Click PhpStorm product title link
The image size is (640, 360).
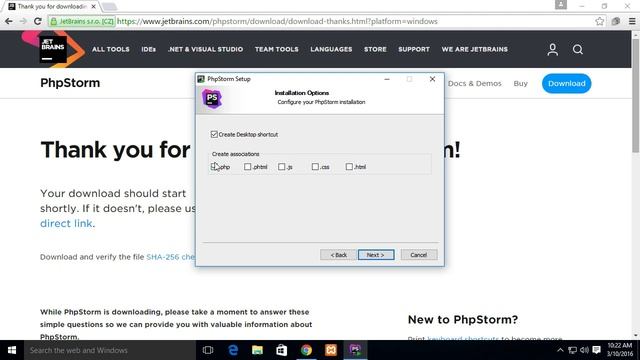[x=70, y=83]
